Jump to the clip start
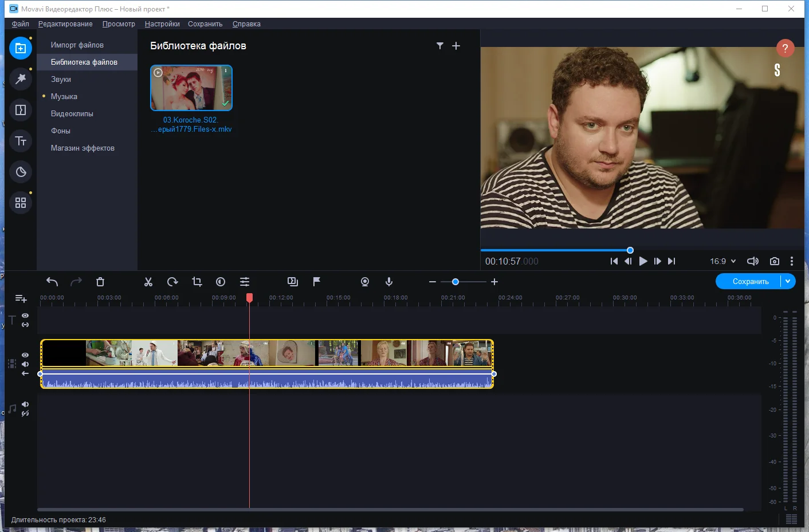This screenshot has height=532, width=809. [614, 261]
